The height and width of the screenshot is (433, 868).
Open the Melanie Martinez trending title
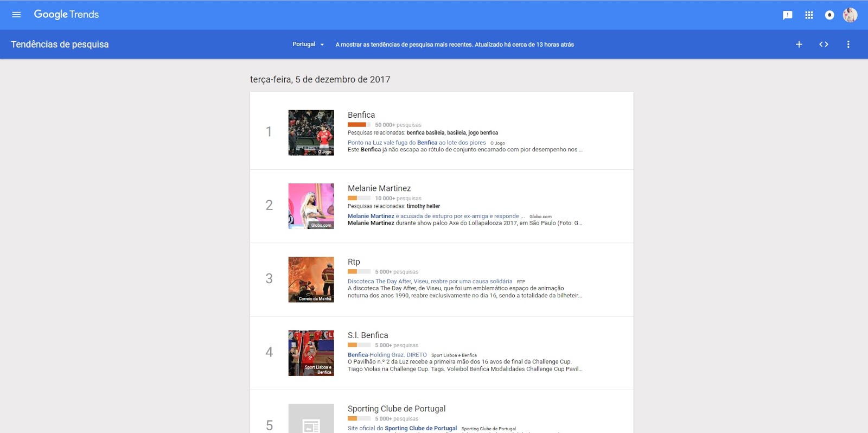pyautogui.click(x=379, y=188)
